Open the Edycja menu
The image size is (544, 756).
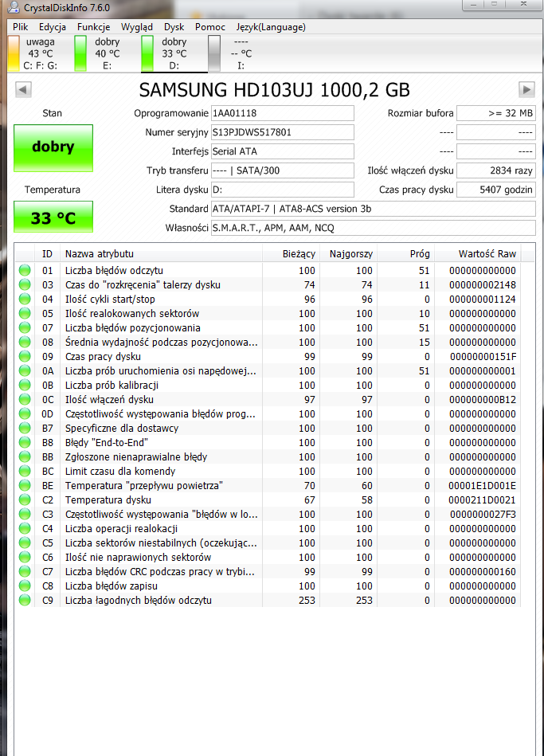pyautogui.click(x=52, y=27)
